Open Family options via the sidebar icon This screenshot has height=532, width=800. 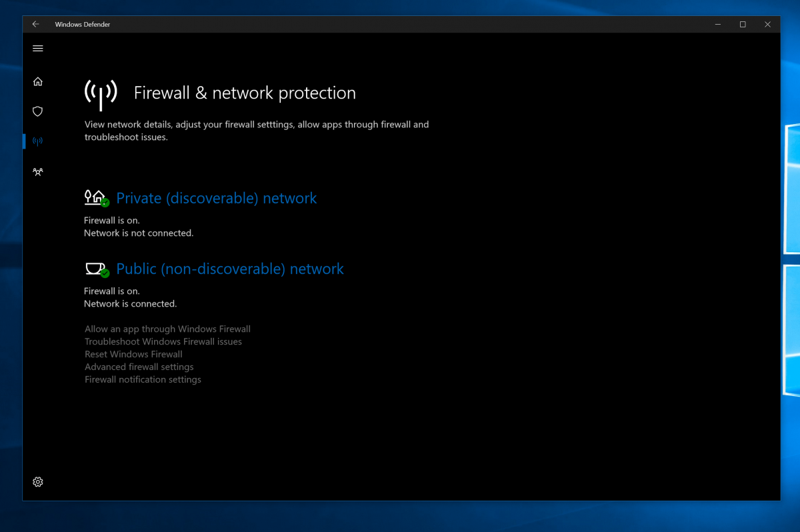(x=38, y=171)
